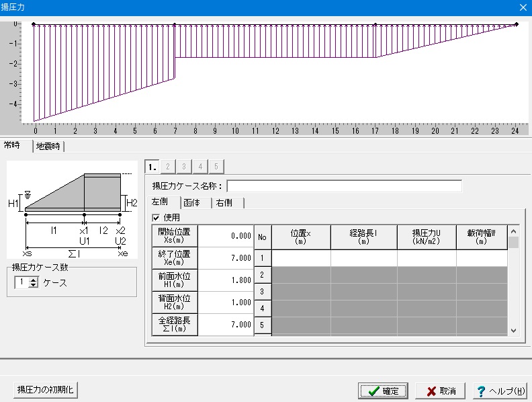The width and height of the screenshot is (532, 402).
Task: Open the 左側 sub-tab
Action: (163, 202)
